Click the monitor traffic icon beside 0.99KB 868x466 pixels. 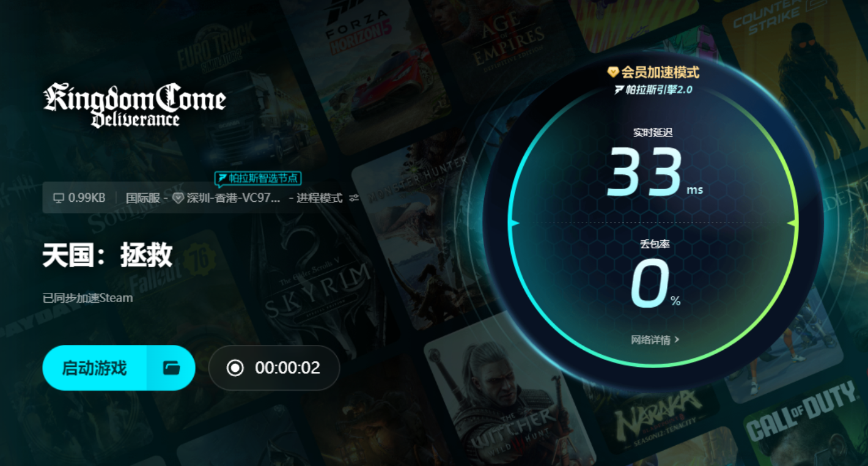click(59, 198)
